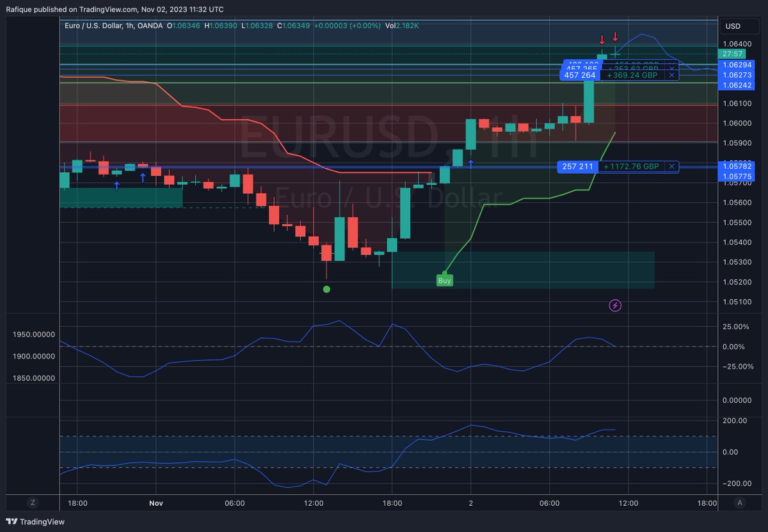Screen dimensions: 768x532
Task: Click the TradingView logo
Action: coord(35,522)
